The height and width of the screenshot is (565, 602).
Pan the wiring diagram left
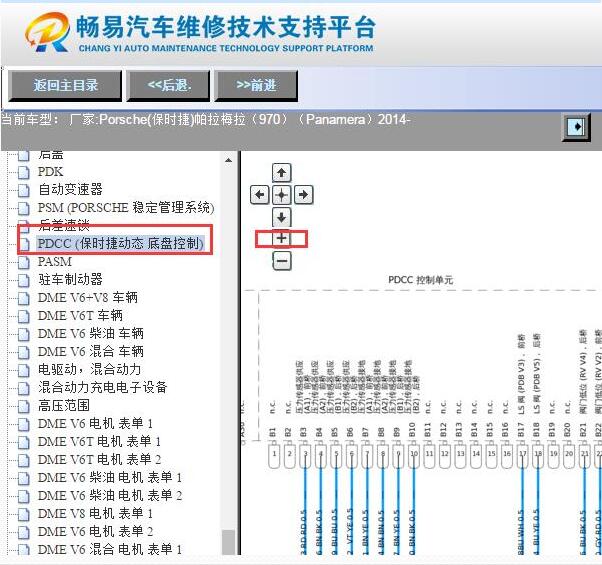[x=259, y=195]
